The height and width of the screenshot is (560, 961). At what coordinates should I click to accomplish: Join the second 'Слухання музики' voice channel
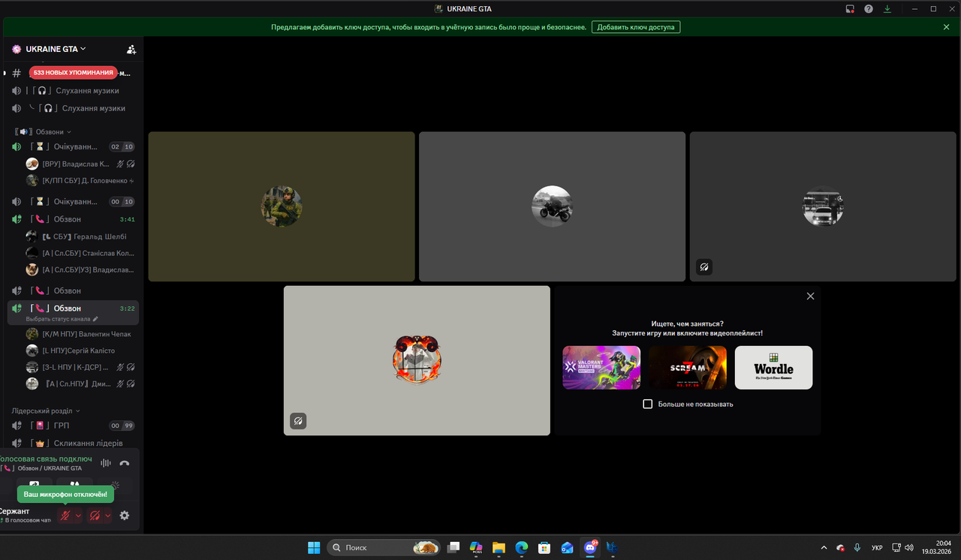coord(73,108)
